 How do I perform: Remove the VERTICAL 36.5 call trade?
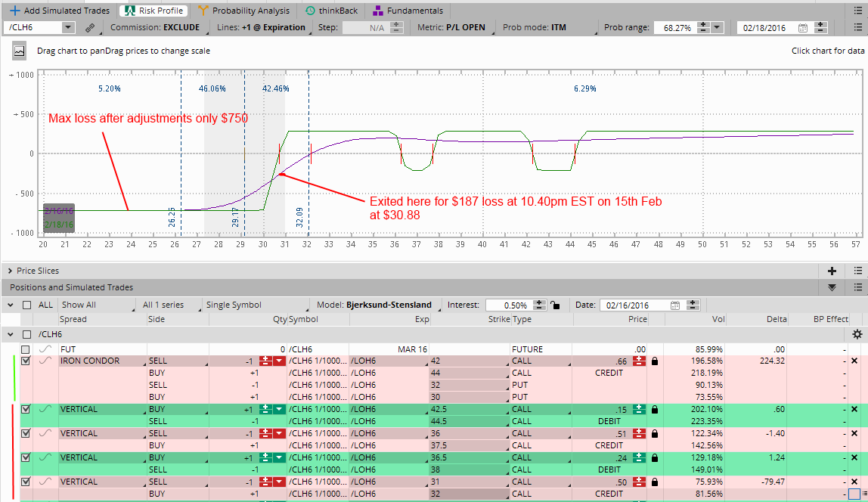[854, 457]
